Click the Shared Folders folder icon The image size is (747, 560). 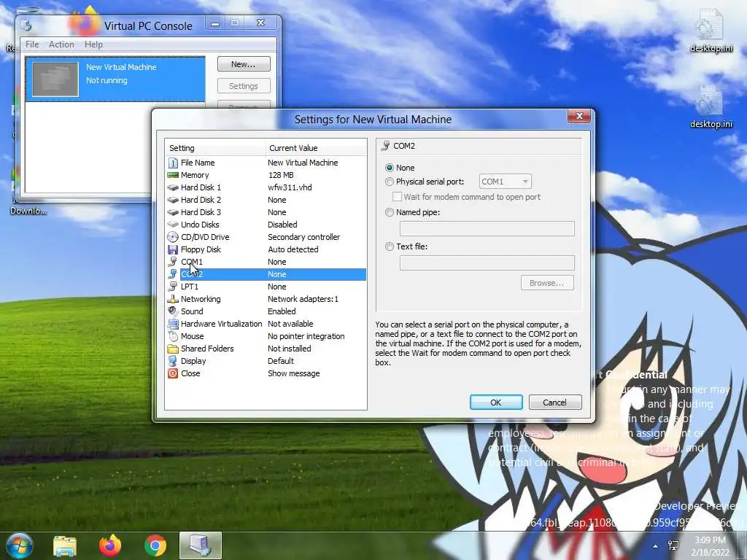(173, 349)
